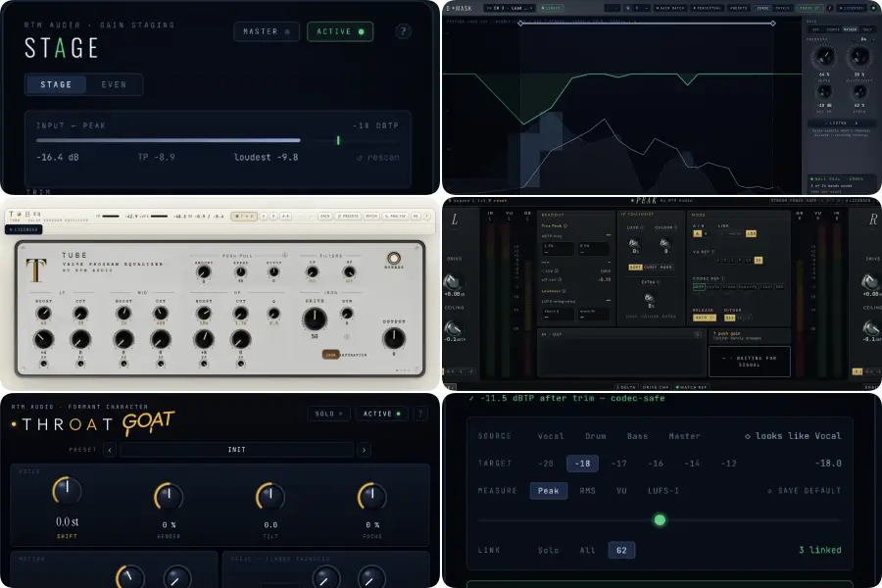Screen dimensions: 882x588
Task: Select the HARD clip mode in Peak
Action: 666,267
